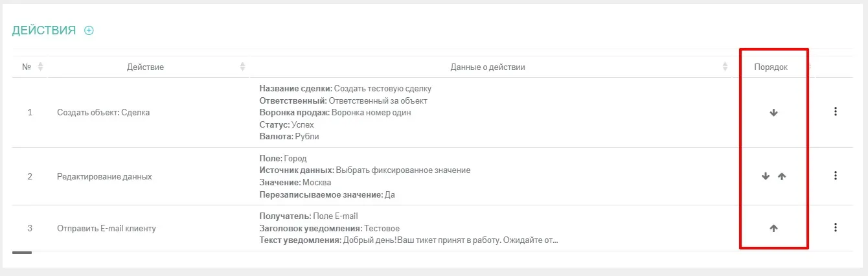Sort table by № column arrows

[40, 67]
